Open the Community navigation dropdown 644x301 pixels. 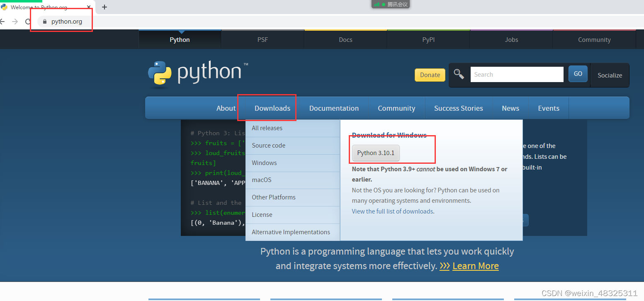[396, 108]
